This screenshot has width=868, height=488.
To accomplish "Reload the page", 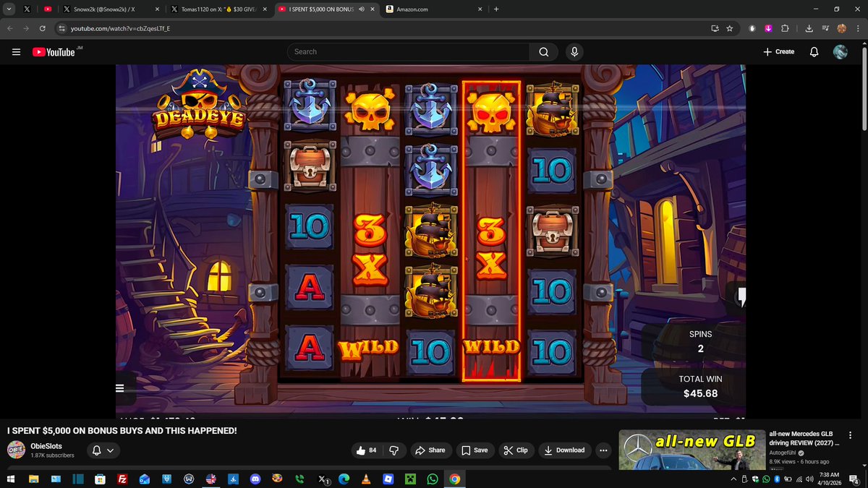I will [43, 28].
